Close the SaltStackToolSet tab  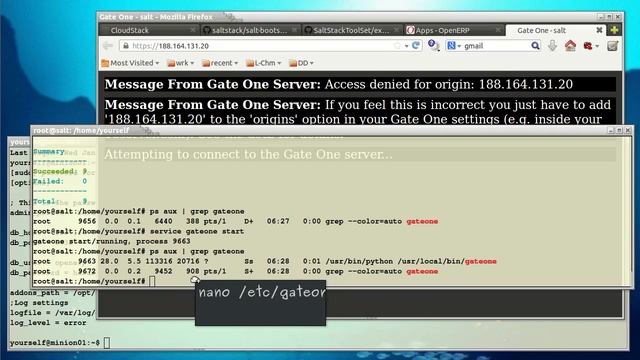[396, 30]
